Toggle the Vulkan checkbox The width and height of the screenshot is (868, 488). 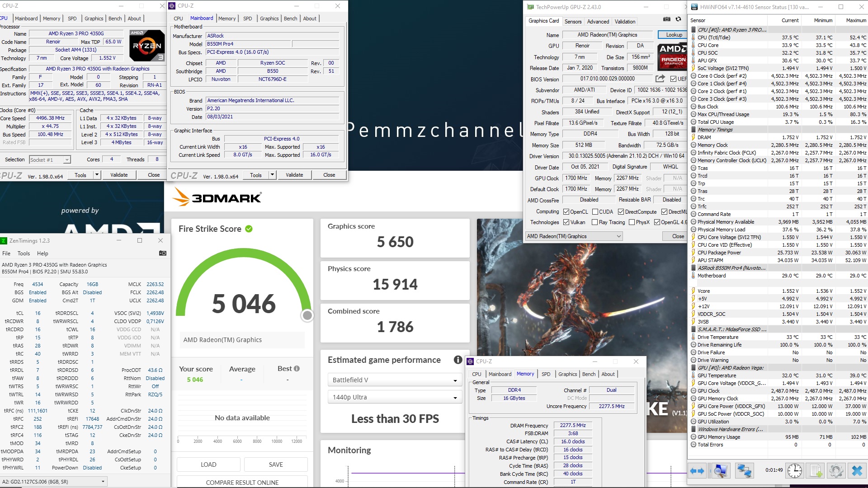566,222
